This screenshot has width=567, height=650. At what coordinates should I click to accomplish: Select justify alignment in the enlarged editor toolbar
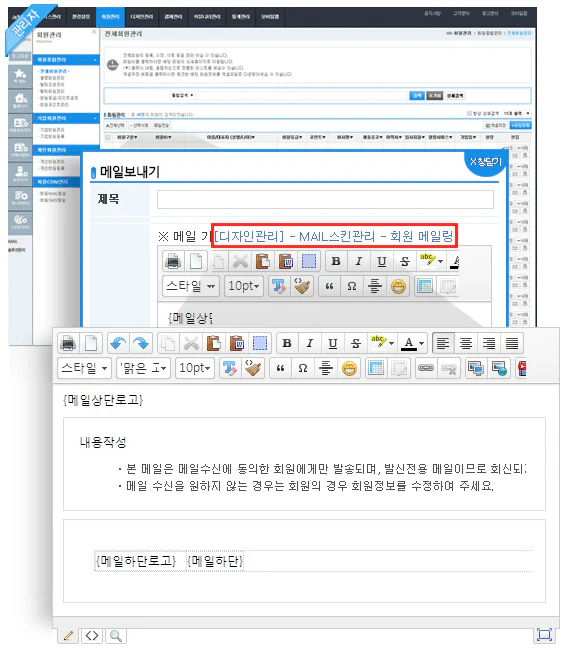tap(512, 343)
